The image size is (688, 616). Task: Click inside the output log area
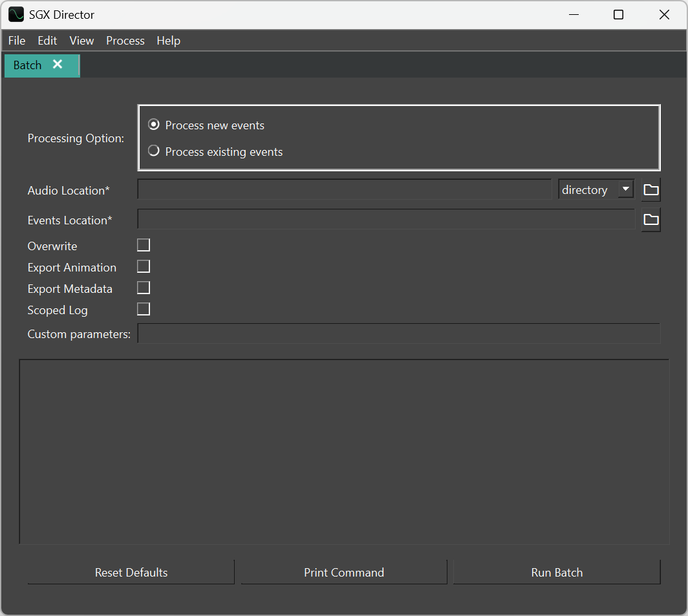[x=345, y=452]
